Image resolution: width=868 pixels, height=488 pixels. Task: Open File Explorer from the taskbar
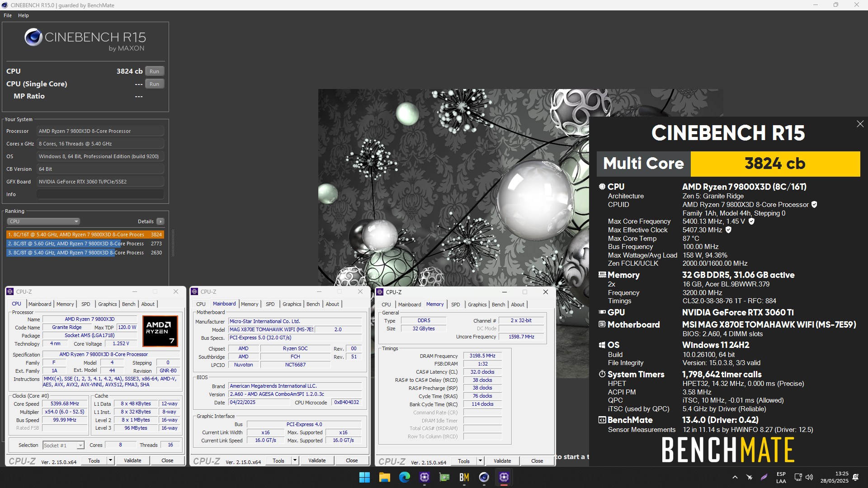point(384,477)
